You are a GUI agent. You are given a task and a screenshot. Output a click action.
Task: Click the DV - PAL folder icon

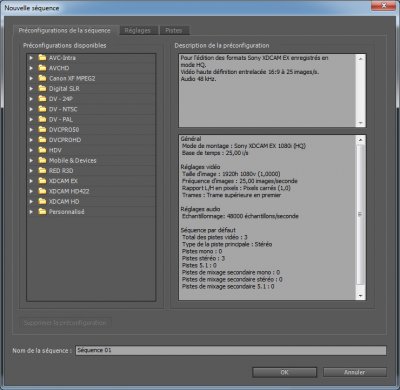point(42,119)
